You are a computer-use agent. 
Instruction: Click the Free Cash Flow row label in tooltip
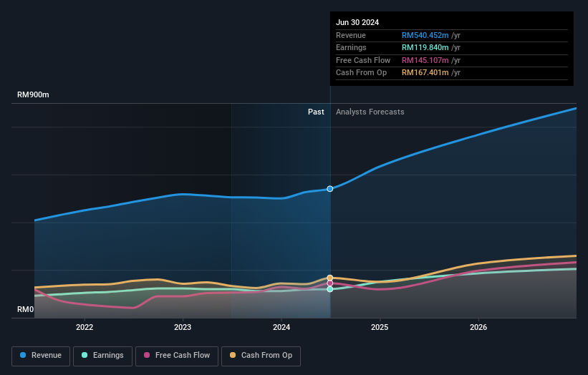[363, 60]
